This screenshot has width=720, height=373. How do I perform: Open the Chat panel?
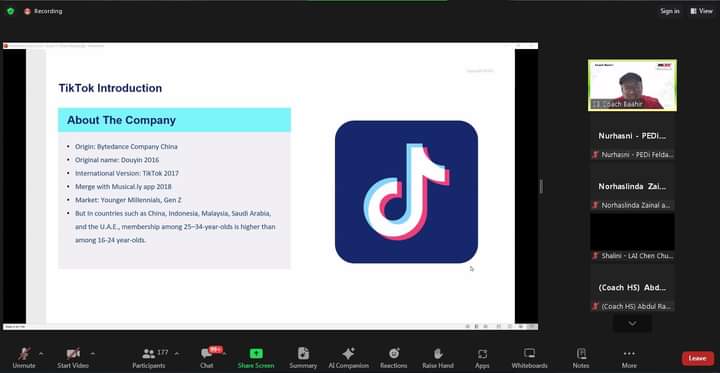coord(207,358)
